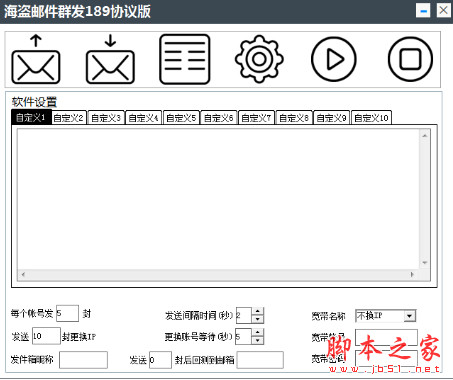The width and height of the screenshot is (453, 380).
Task: Click the text area scroll-down arrow
Action: (425, 263)
